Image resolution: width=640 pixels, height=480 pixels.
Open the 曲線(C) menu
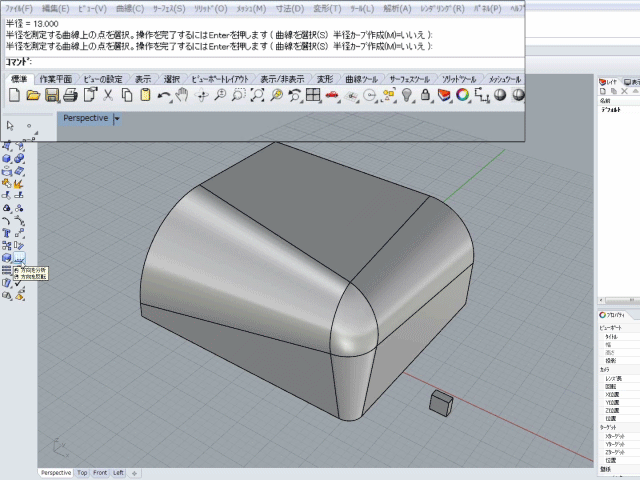pyautogui.click(x=130, y=9)
